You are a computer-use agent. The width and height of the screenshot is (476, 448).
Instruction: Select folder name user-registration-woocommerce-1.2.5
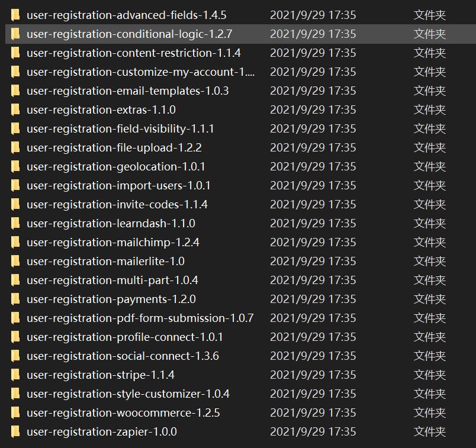124,413
